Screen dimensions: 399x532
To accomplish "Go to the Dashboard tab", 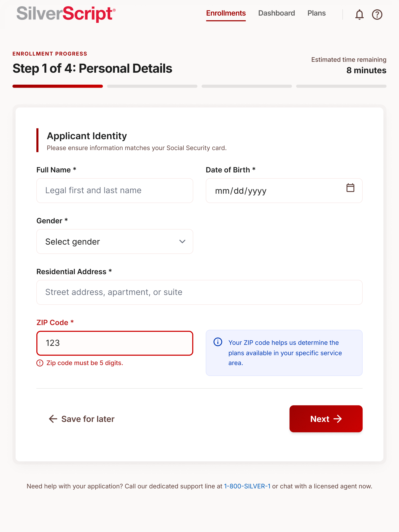I will [x=276, y=13].
